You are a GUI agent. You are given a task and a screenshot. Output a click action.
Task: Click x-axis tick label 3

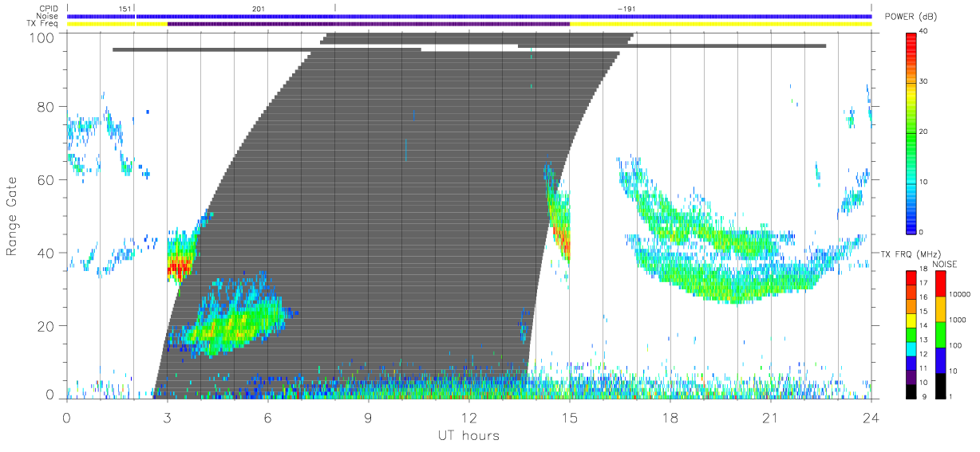click(x=168, y=417)
